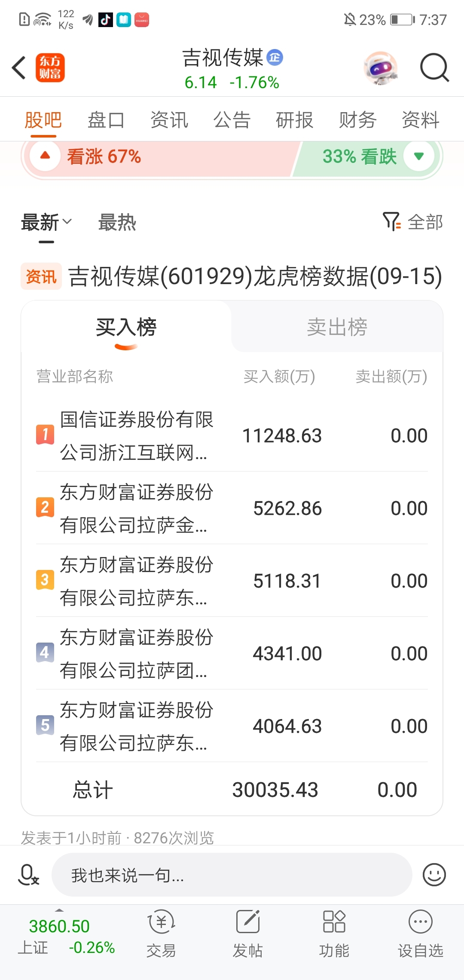The height and width of the screenshot is (980, 464).
Task: Vote 看跌 bearish with down arrow
Action: pos(419,156)
